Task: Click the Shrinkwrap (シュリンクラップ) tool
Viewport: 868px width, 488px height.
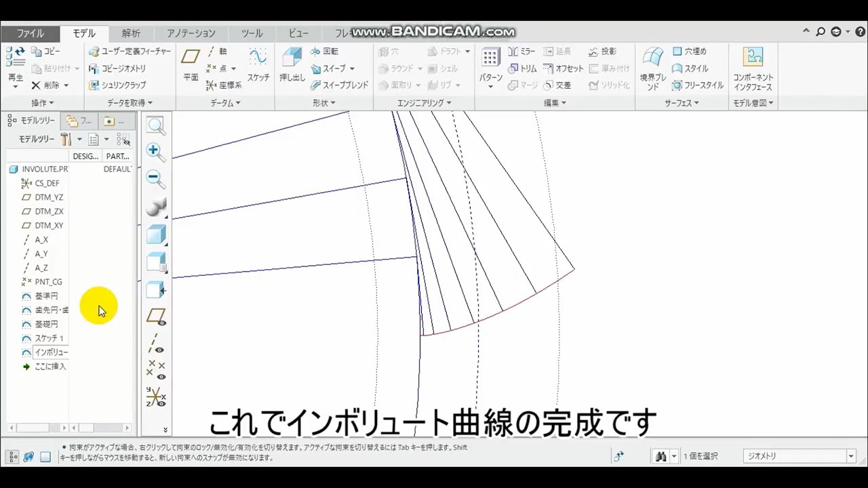Action: click(x=117, y=85)
